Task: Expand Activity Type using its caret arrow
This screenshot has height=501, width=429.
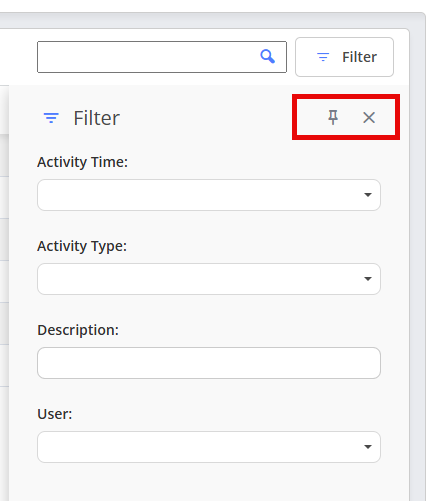Action: pos(368,279)
